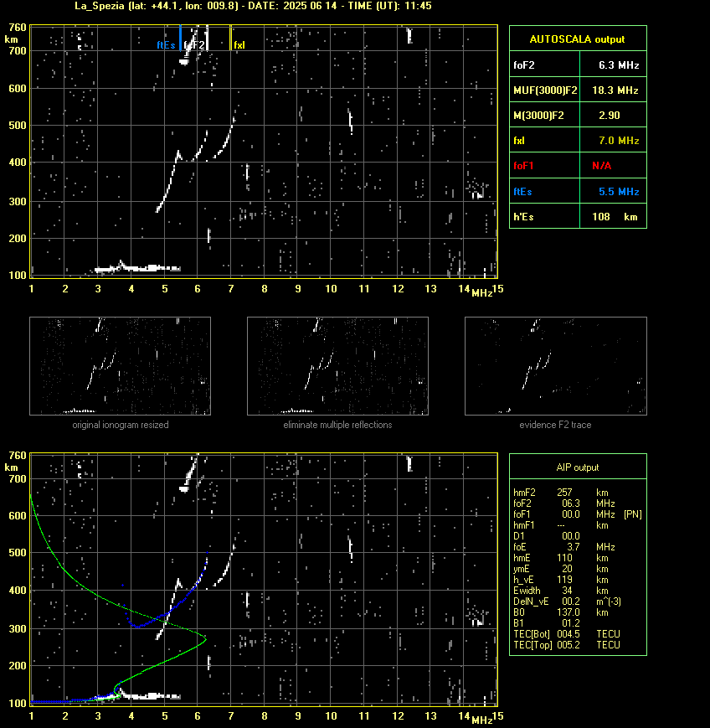Click the blue ftEs table label

pyautogui.click(x=522, y=192)
